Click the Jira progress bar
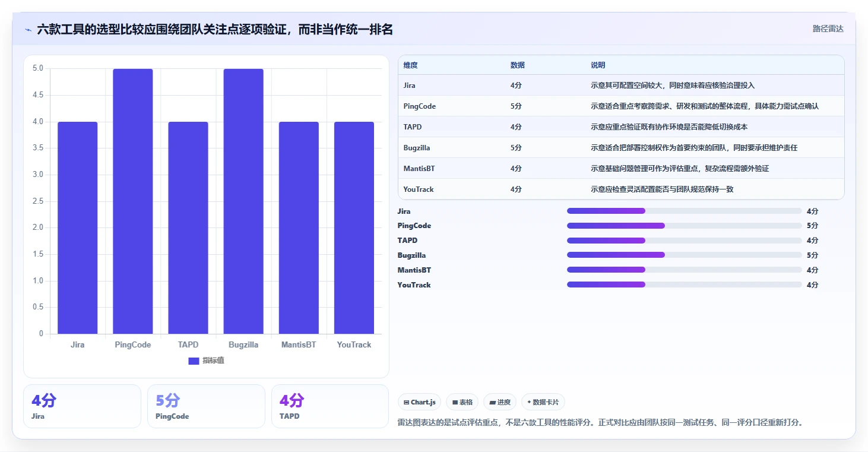 (x=685, y=211)
